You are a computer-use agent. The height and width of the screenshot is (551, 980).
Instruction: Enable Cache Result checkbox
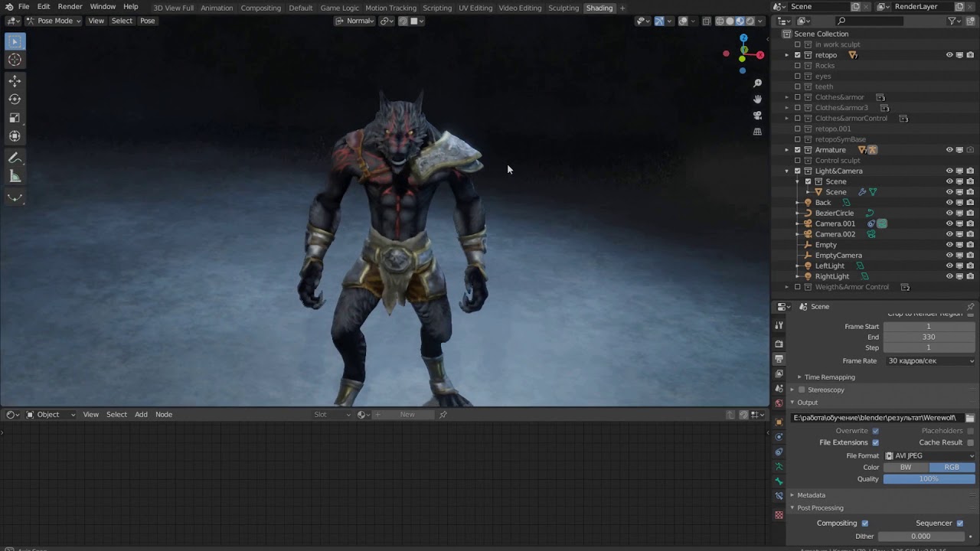(x=970, y=442)
